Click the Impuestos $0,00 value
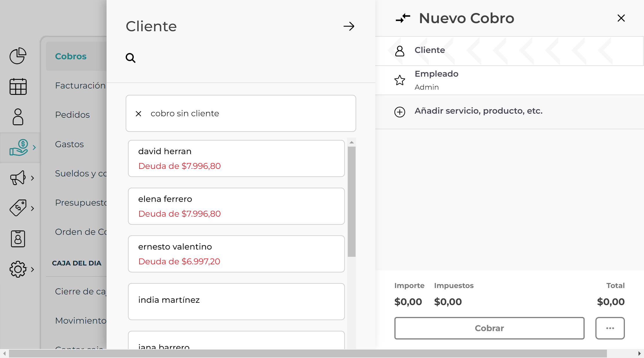This screenshot has width=644, height=358. pyautogui.click(x=448, y=302)
